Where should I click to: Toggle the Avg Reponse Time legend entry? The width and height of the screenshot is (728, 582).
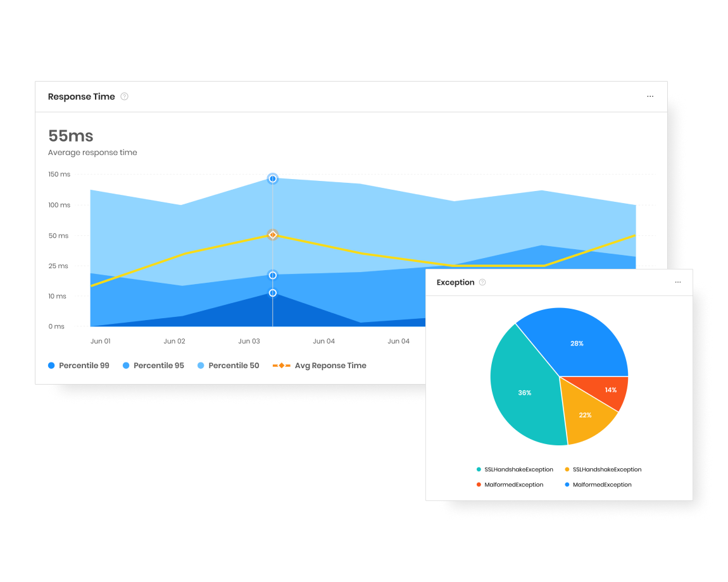pyautogui.click(x=320, y=366)
